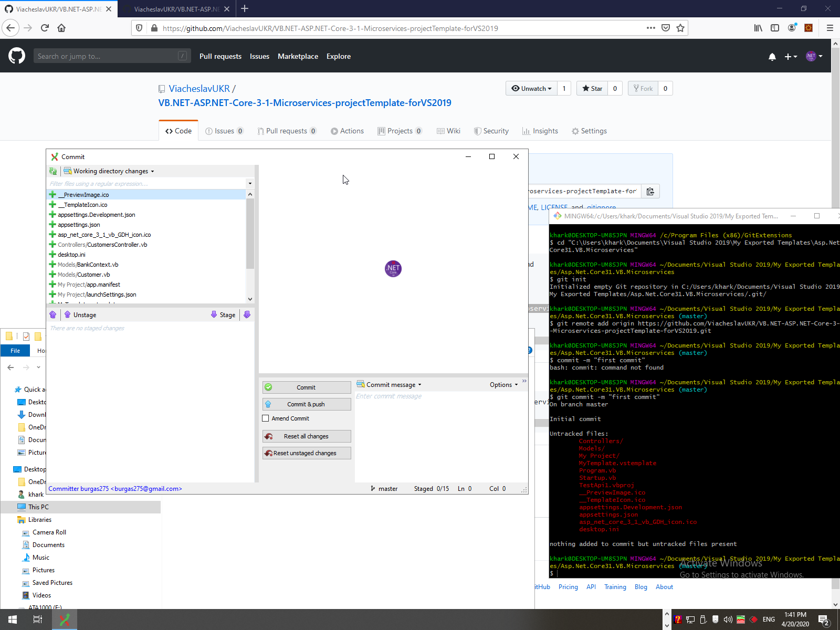Open the Firefox hamburger menu
The image size is (840, 630).
(830, 28)
